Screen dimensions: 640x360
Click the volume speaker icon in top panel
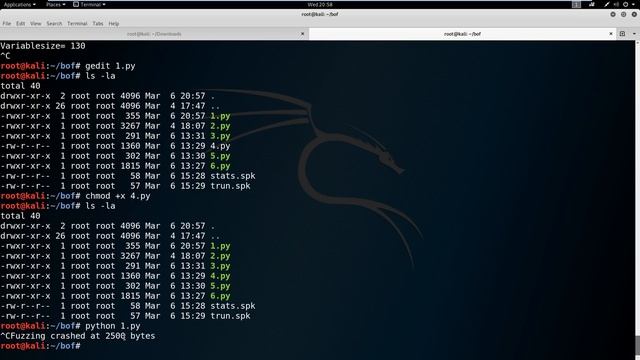[x=616, y=4]
